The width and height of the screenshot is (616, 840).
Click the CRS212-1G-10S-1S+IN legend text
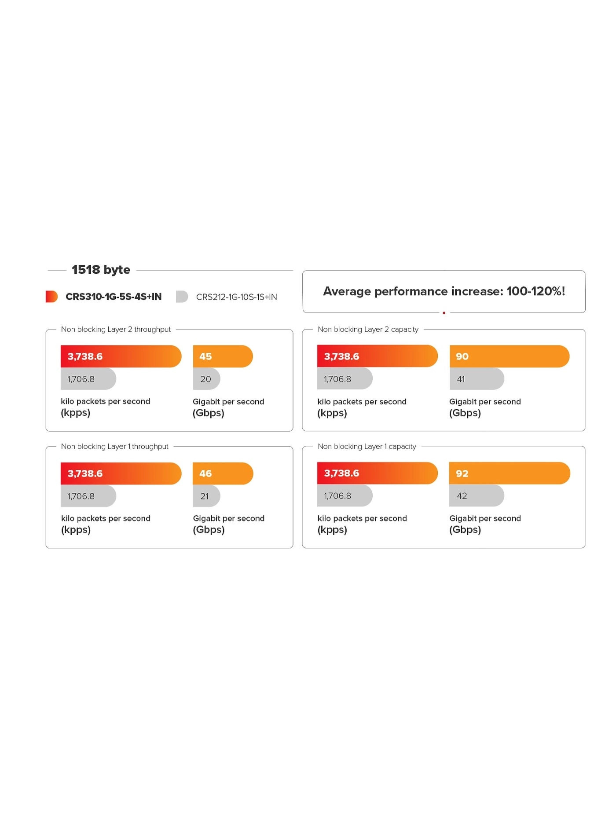236,297
